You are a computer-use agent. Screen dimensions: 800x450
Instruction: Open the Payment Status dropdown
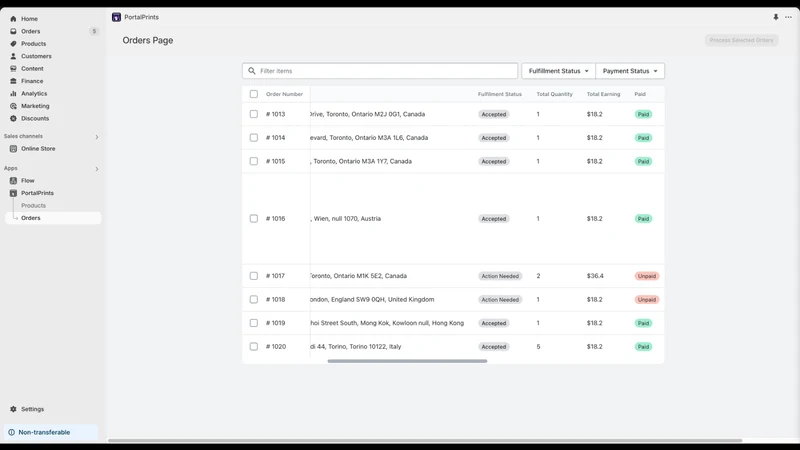630,71
